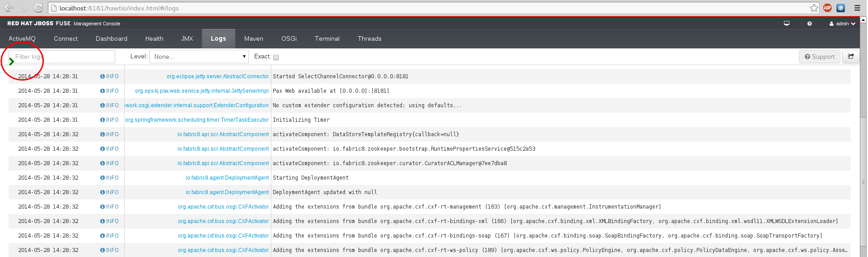Image resolution: width=868 pixels, height=257 pixels.
Task: Enable the Exact checkbox
Action: pos(276,57)
